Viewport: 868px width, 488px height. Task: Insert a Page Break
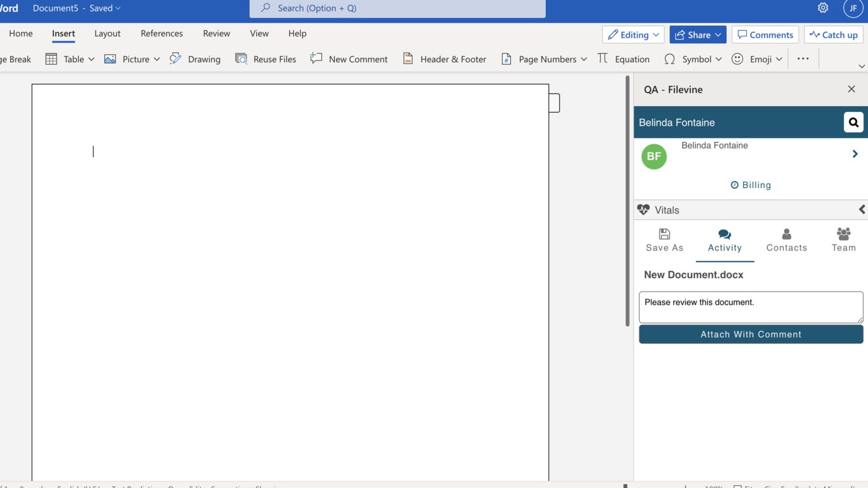[15, 59]
